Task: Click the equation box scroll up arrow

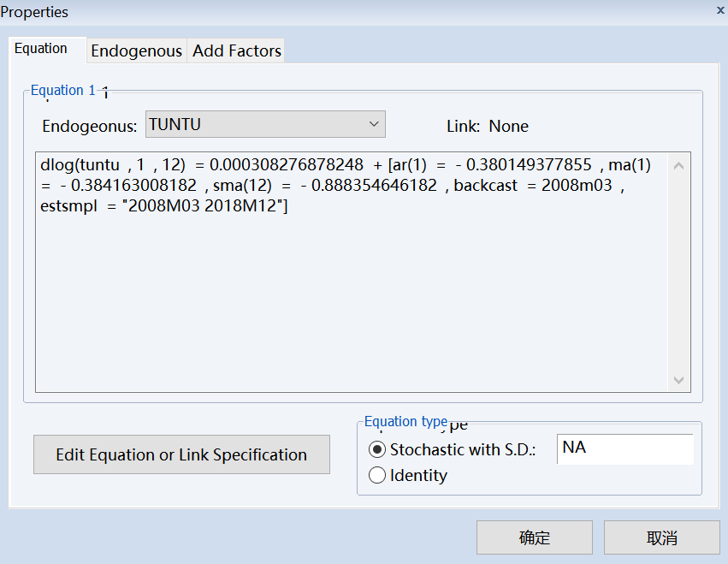Action: [x=679, y=166]
